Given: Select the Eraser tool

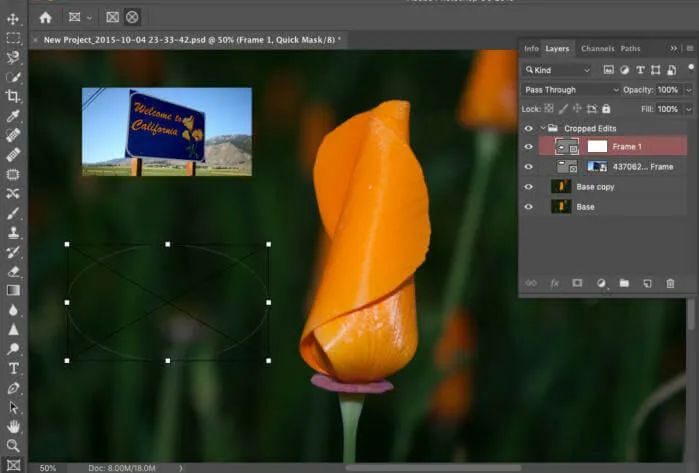Looking at the screenshot, I should point(13,271).
